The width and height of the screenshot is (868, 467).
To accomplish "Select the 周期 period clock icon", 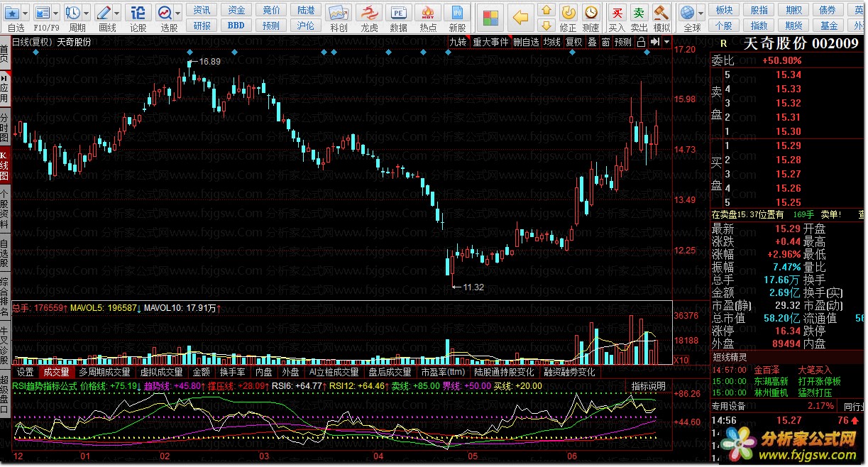I will click(72, 13).
